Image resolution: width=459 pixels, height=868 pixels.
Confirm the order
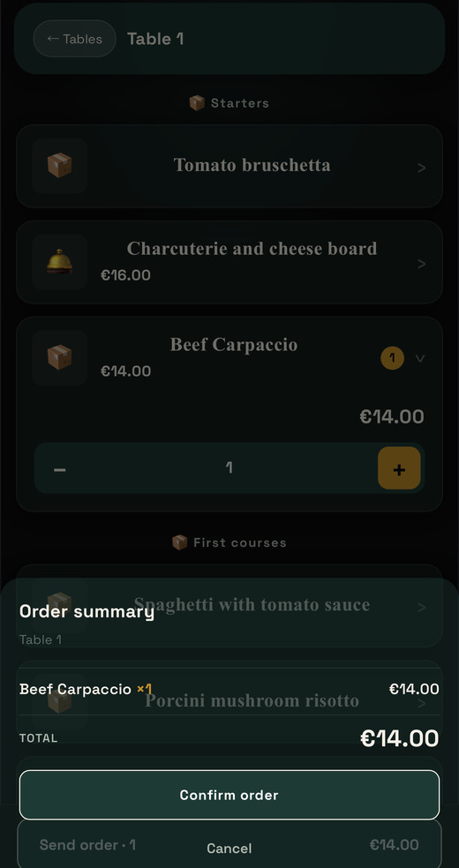(x=229, y=795)
